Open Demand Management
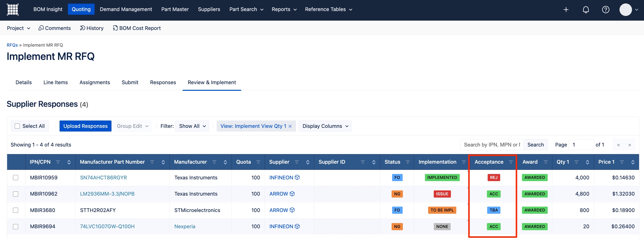This screenshot has height=240, width=644. click(126, 9)
